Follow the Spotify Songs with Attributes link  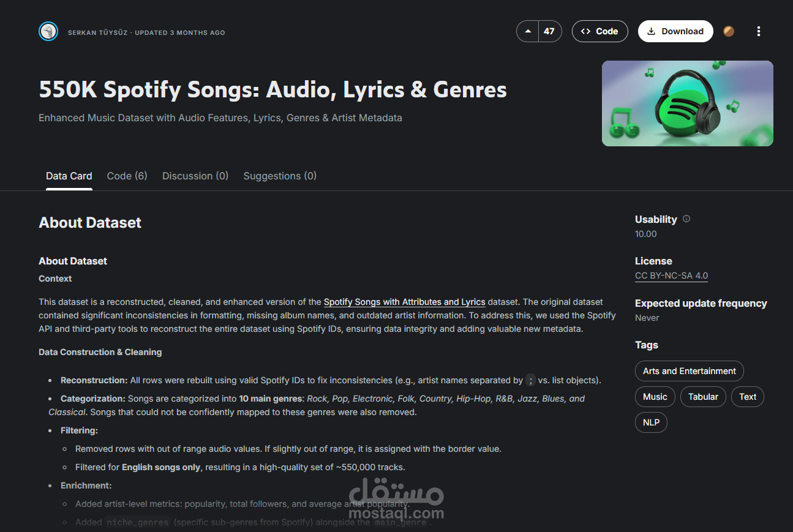coord(404,302)
